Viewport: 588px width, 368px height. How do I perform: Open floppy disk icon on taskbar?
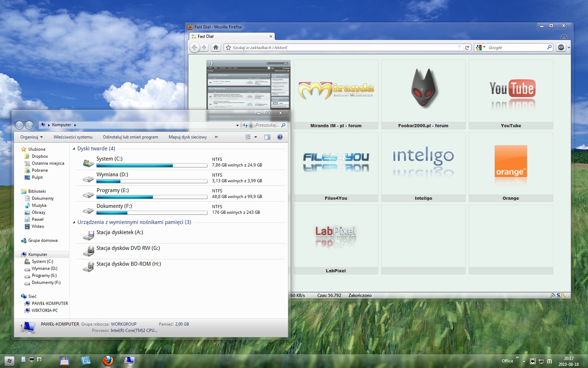click(64, 361)
